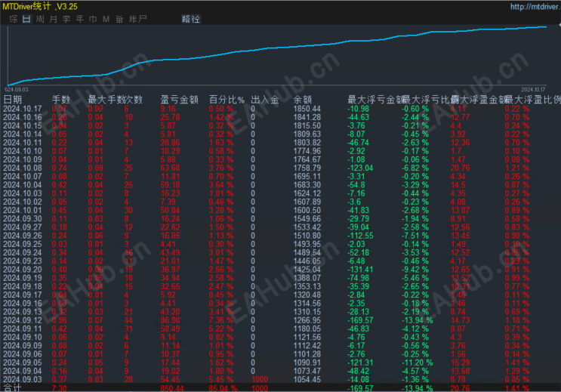Click balance value 1266.95
The image size is (561, 392).
point(307,320)
